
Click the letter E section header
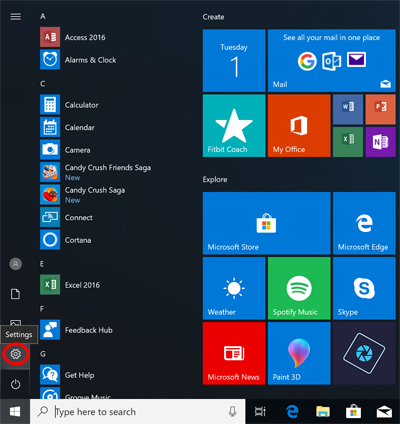42,264
